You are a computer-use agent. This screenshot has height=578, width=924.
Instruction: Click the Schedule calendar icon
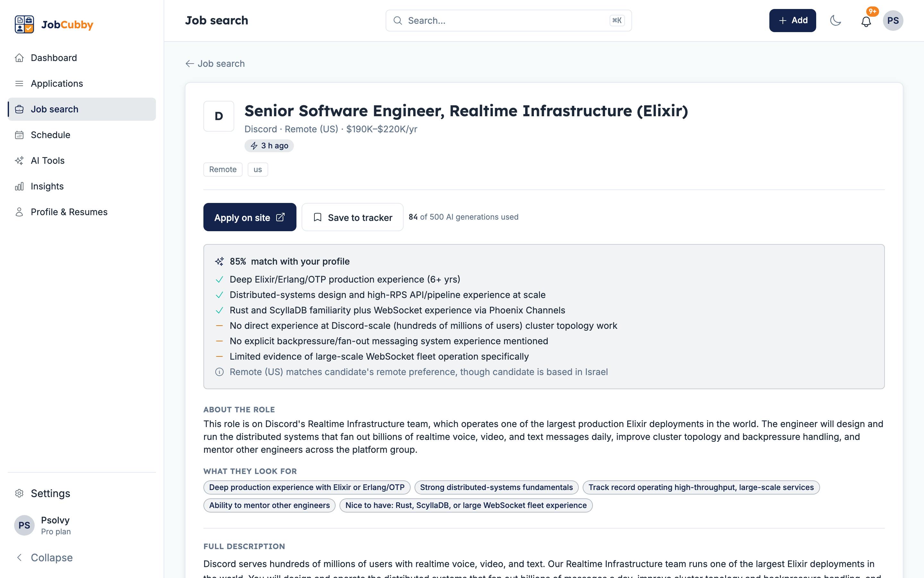pyautogui.click(x=19, y=135)
